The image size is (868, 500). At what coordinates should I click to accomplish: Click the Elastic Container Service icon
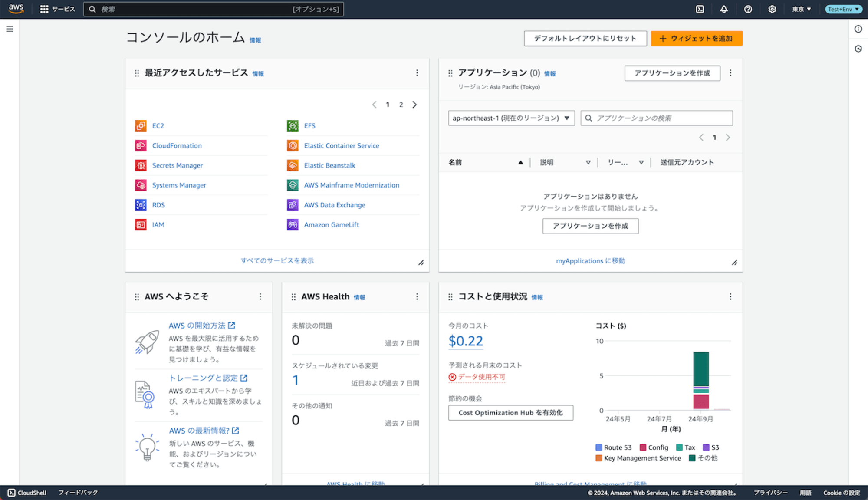point(293,146)
